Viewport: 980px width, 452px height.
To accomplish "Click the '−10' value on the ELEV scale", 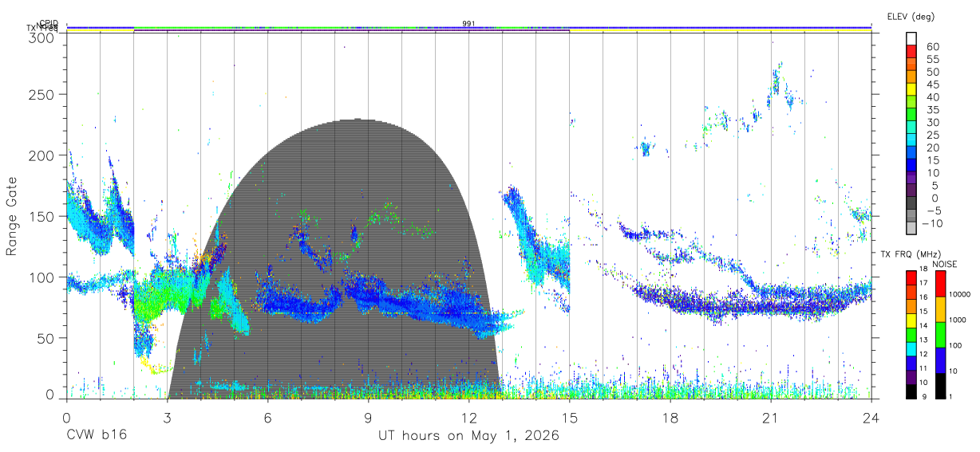I will (x=931, y=223).
